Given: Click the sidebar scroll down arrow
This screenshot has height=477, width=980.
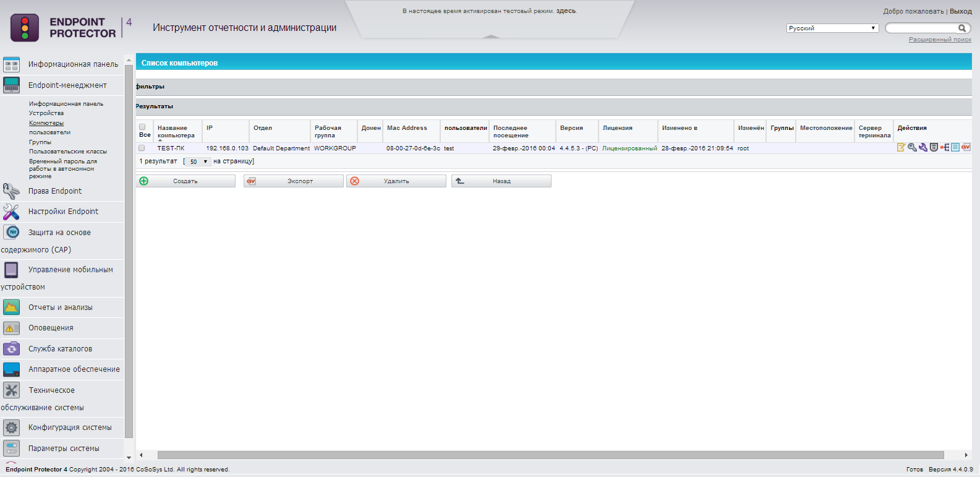Looking at the screenshot, I should [x=129, y=458].
